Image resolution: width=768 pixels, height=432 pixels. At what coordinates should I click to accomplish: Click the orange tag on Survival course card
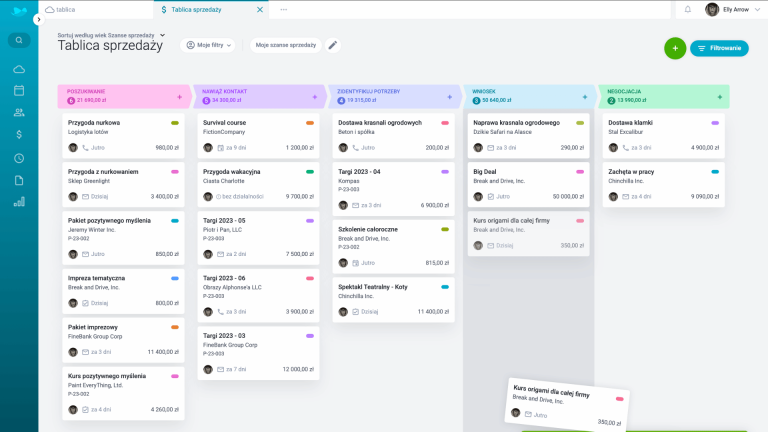tap(310, 123)
